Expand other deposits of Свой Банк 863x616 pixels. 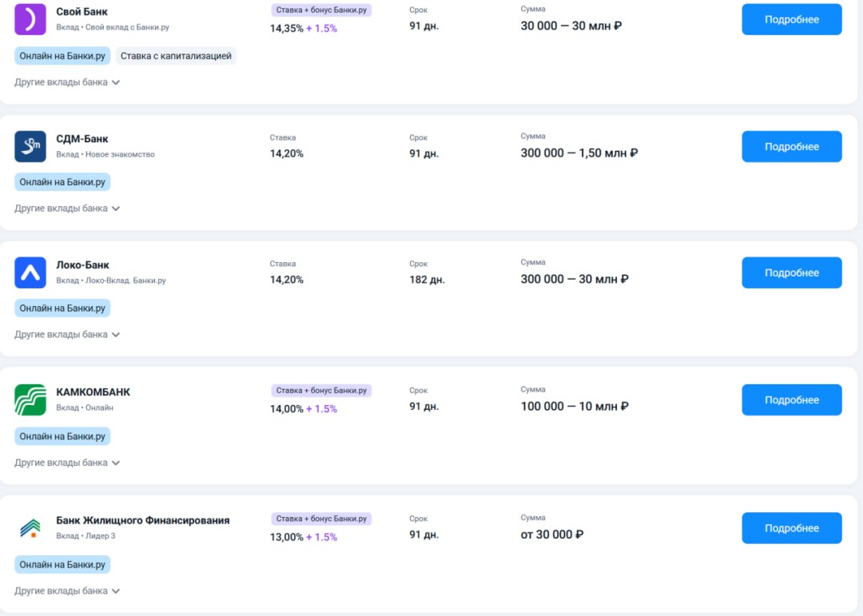click(67, 82)
